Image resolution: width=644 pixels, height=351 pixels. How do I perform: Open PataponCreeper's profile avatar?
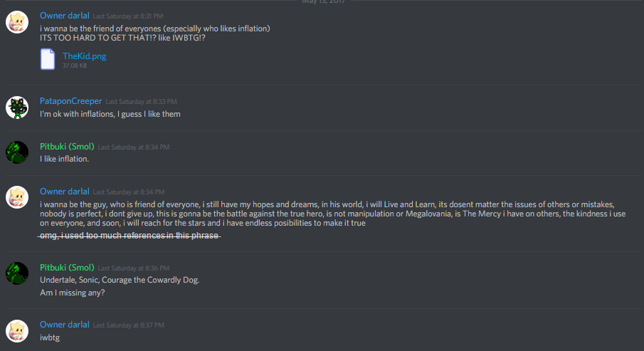tap(17, 108)
